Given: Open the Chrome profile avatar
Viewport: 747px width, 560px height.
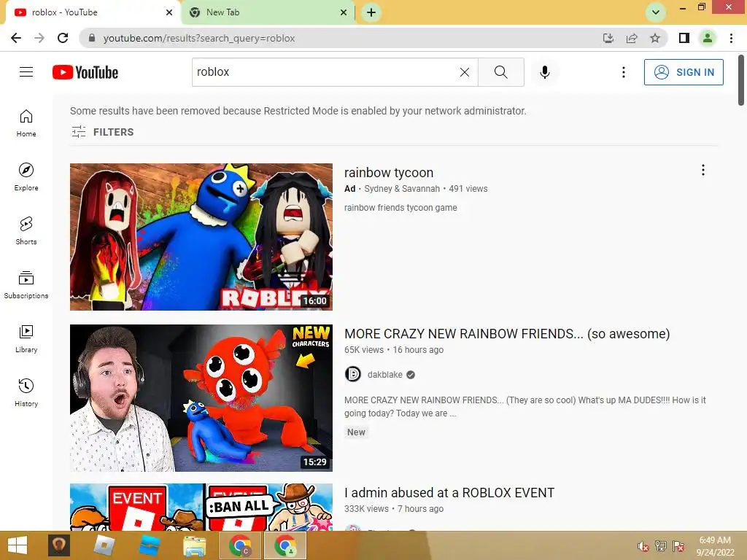Looking at the screenshot, I should coord(708,38).
